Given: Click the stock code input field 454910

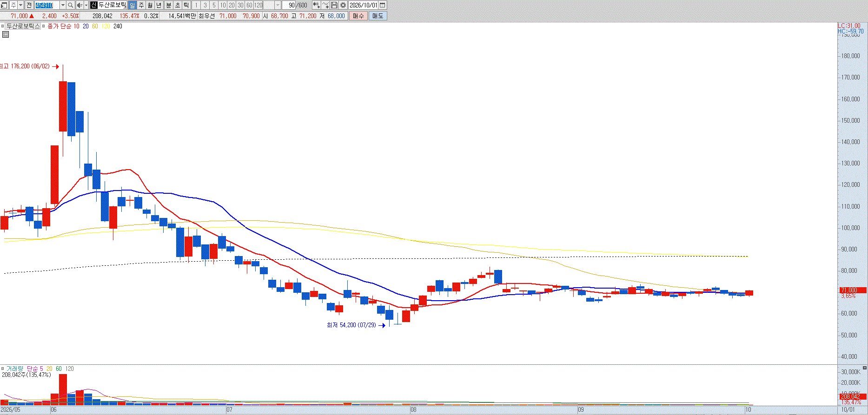Looking at the screenshot, I should (x=47, y=5).
